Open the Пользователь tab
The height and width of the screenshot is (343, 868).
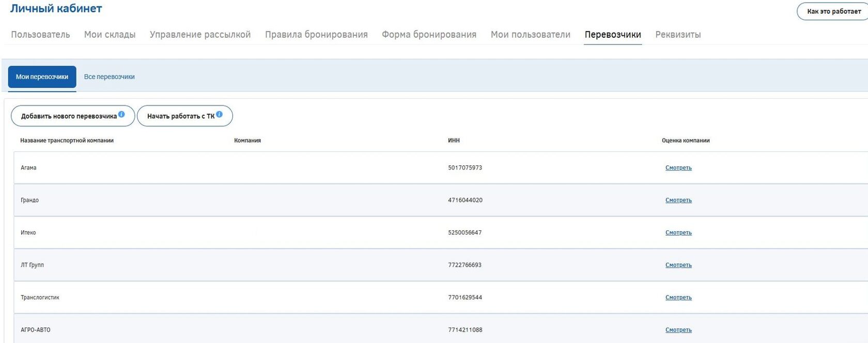click(x=40, y=35)
